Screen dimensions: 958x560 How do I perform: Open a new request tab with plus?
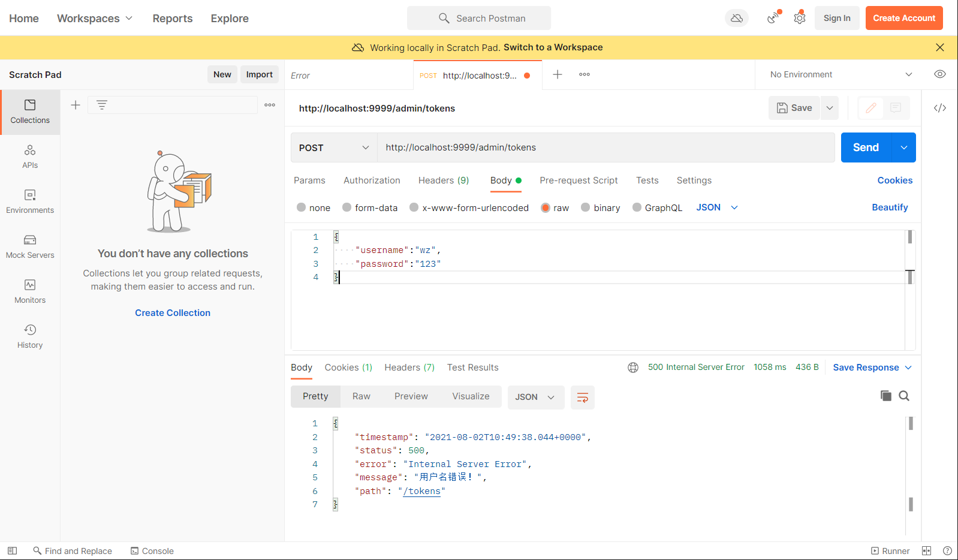(x=558, y=74)
